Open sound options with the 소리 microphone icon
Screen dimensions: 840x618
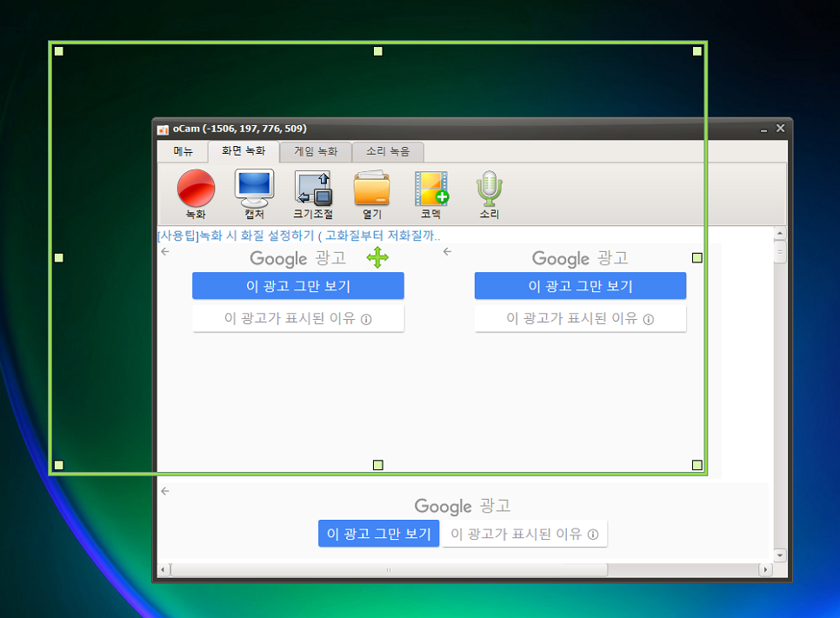(x=489, y=194)
